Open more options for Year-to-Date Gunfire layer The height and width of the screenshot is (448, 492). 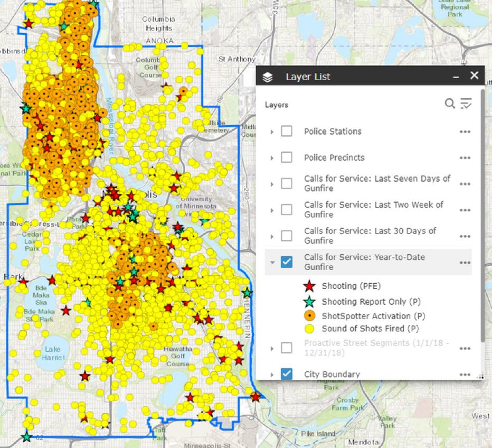(x=465, y=263)
